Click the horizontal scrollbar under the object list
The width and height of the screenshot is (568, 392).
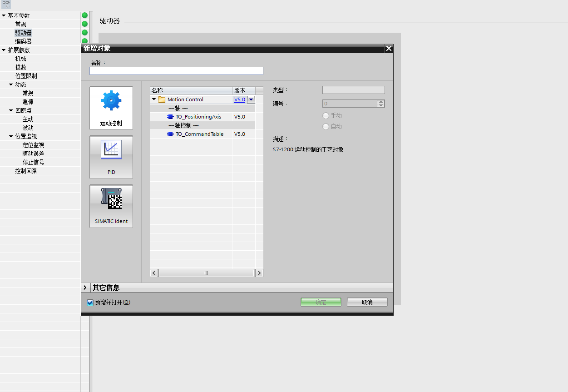(x=206, y=273)
